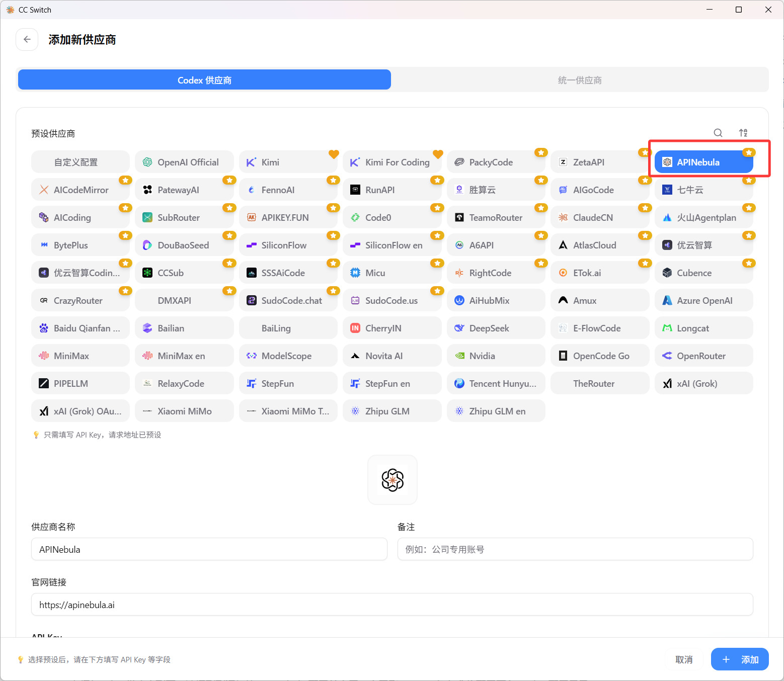Select the RunAPI preset
This screenshot has height=681, width=784.
[392, 190]
